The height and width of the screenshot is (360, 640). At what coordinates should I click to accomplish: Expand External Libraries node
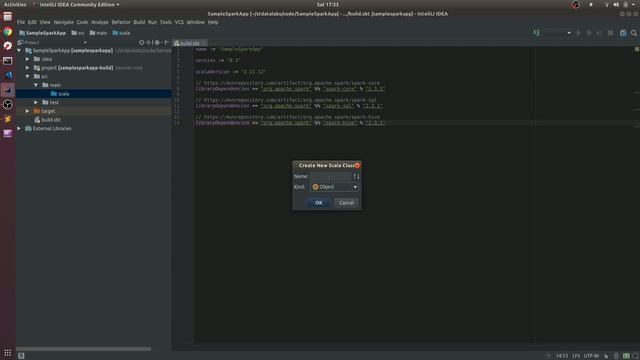click(19, 128)
